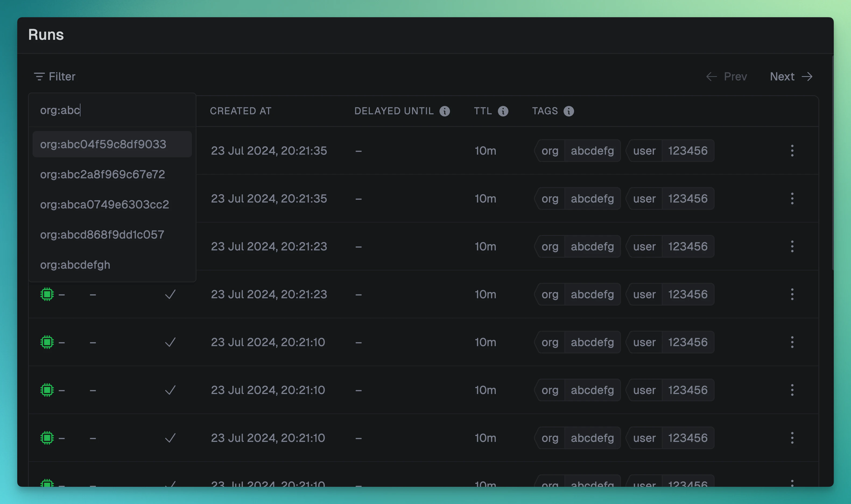The image size is (851, 504).
Task: Click the user 123456 tag in second row
Action: 670,198
